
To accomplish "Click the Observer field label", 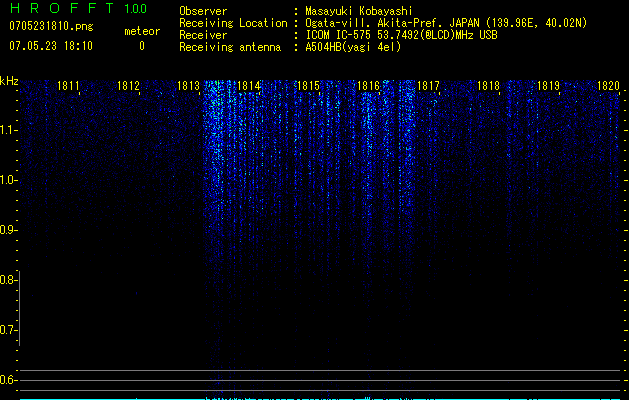I will point(203,11).
